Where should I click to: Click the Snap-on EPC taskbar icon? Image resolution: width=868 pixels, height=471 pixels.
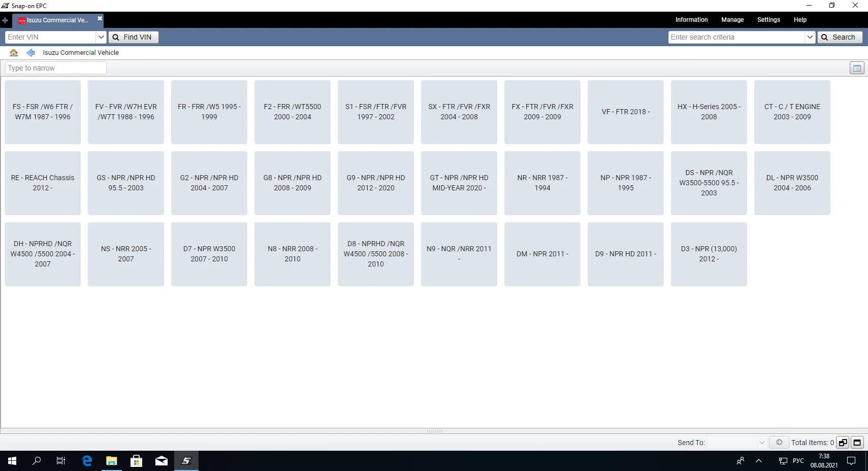tap(186, 461)
